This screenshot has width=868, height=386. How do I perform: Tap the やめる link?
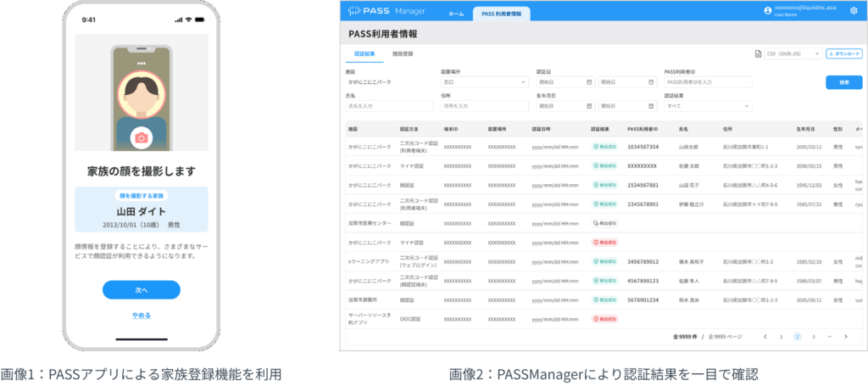[142, 315]
